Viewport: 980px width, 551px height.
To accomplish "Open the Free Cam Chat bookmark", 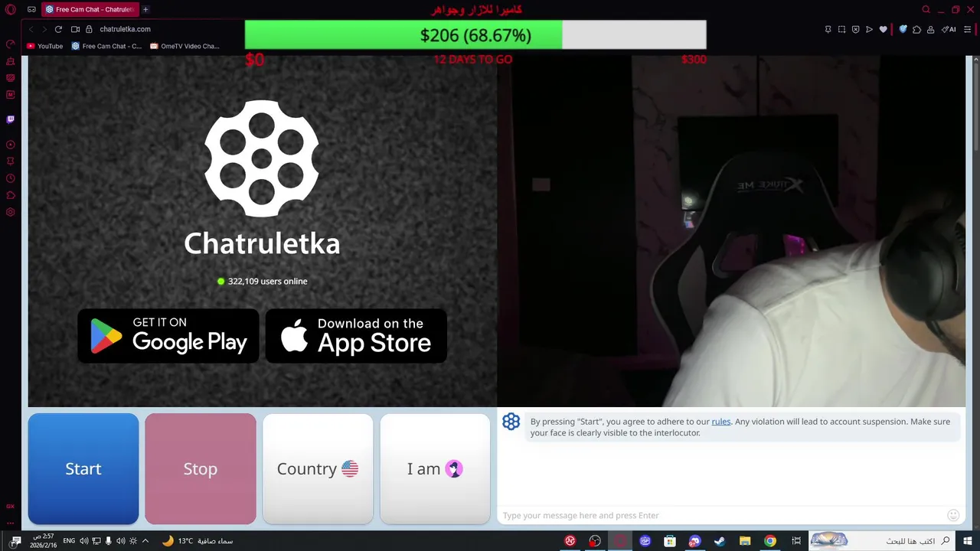I will point(106,46).
